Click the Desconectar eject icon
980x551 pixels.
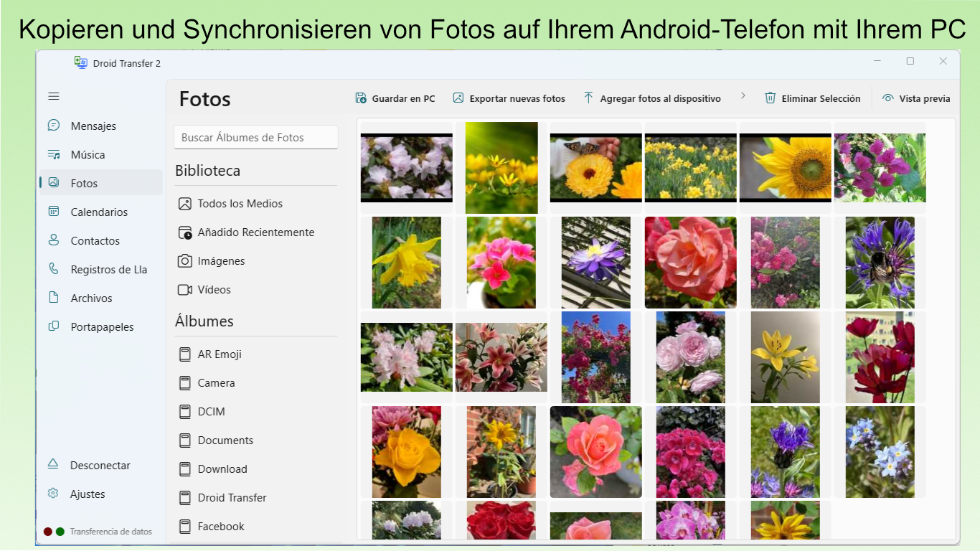click(x=53, y=464)
